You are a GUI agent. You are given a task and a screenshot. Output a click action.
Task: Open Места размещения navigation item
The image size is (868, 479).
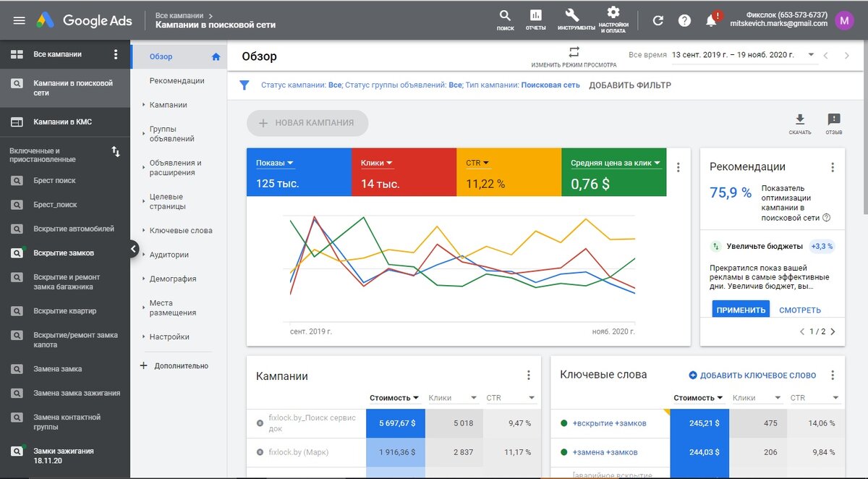point(173,308)
